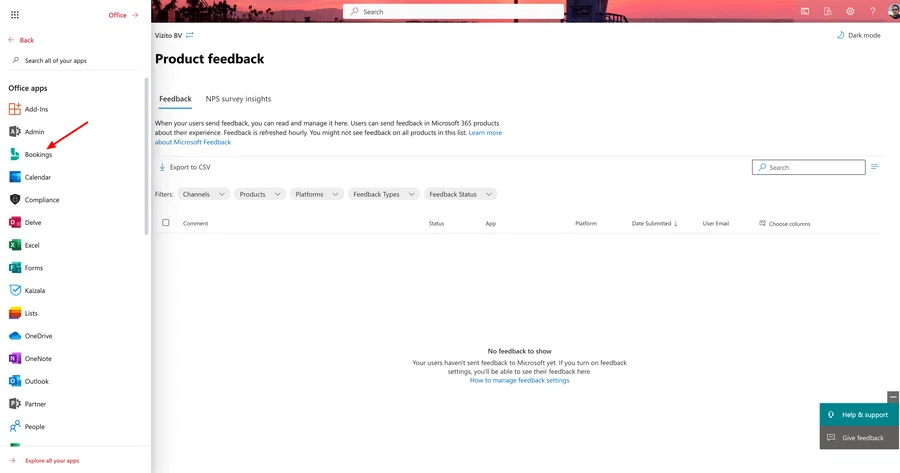The image size is (900, 473).
Task: Open the Outlook app icon
Action: pyautogui.click(x=15, y=381)
